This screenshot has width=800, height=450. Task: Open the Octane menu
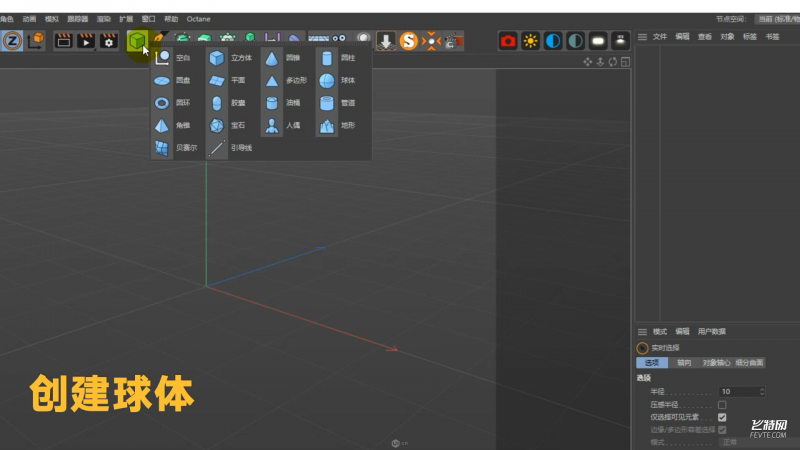point(198,19)
